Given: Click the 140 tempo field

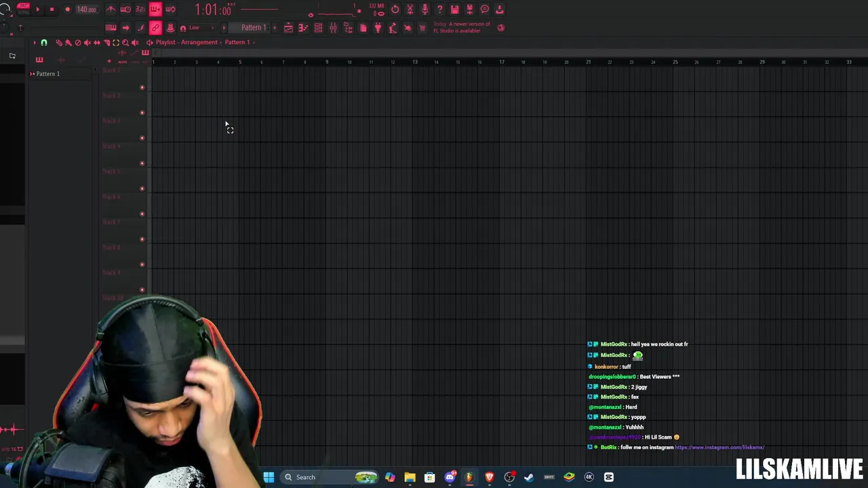Looking at the screenshot, I should 87,9.
